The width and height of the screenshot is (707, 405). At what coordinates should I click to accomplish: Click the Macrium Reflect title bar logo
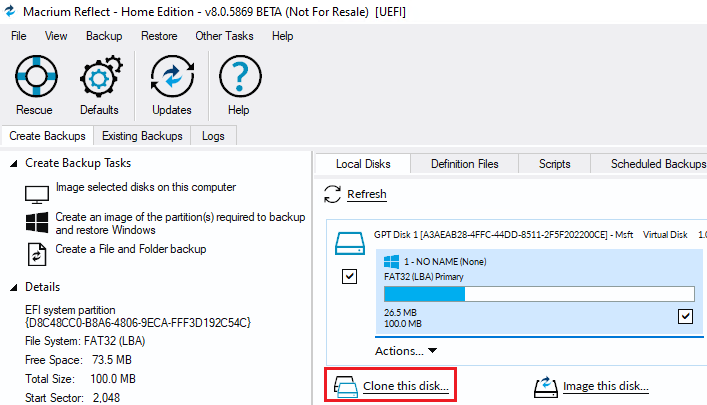(10, 11)
